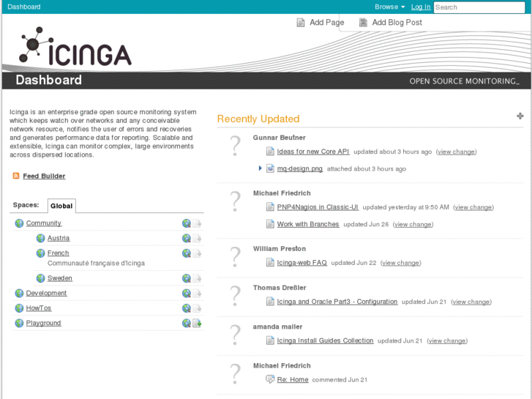Image resolution: width=532 pixels, height=399 pixels.
Task: Click Dashboard in the top bar
Action: (x=23, y=7)
